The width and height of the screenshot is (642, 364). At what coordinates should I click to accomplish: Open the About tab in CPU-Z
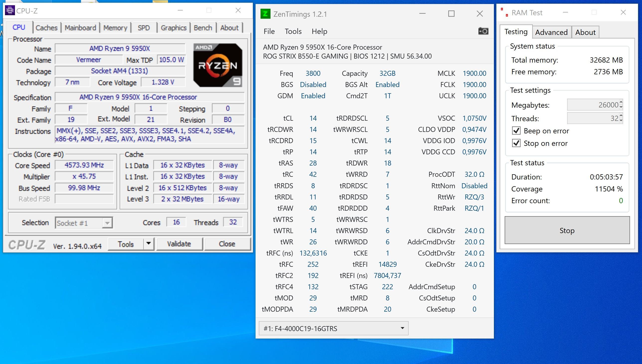(x=229, y=28)
